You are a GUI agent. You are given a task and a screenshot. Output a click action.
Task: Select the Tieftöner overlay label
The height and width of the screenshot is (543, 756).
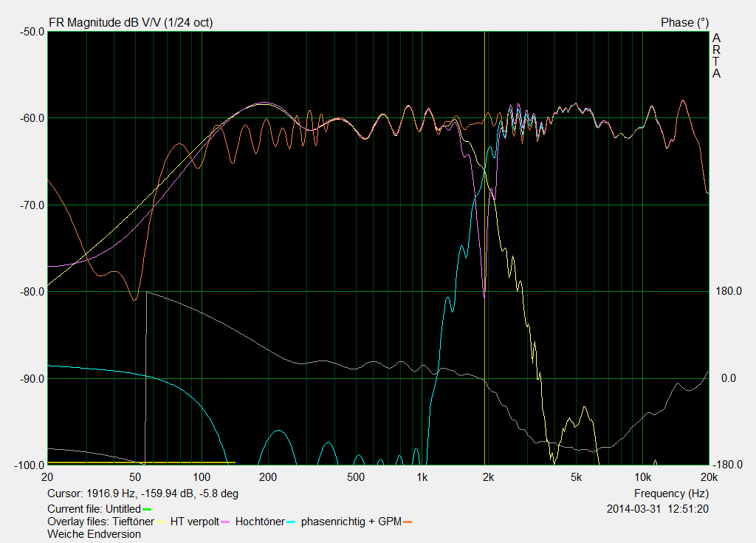(133, 522)
